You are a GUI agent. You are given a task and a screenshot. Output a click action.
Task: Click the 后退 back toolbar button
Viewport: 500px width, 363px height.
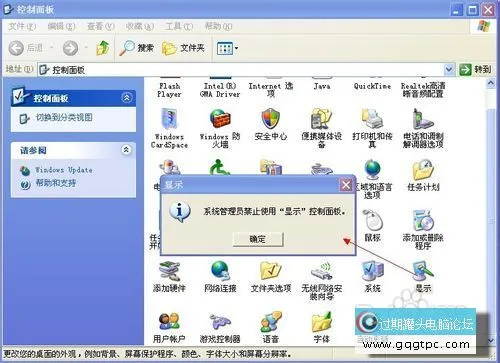26,48
